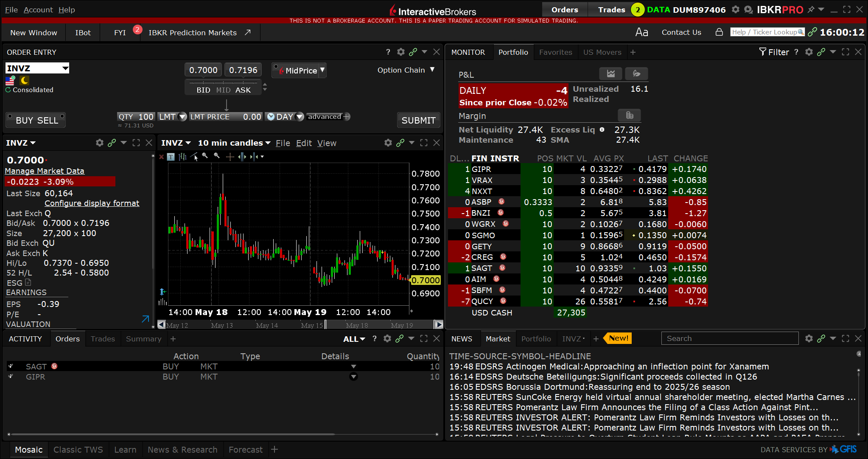Screen dimensions: 868x459
Task: Click the second magnifier zoom icon on chart
Action: coord(217,156)
